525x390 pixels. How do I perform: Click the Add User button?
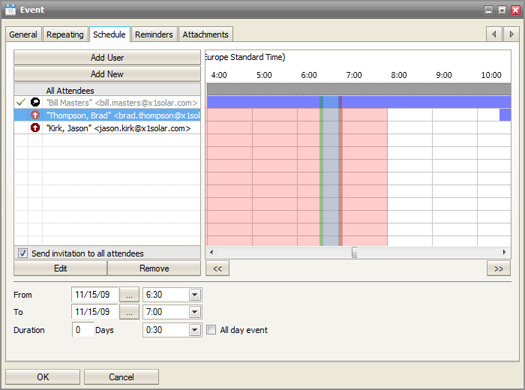pos(107,58)
